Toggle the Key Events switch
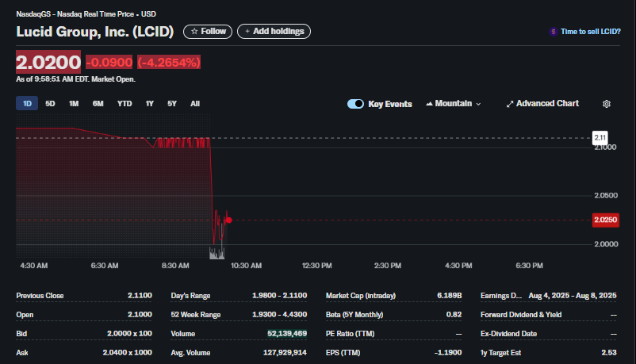This screenshot has height=364, width=636. click(x=356, y=104)
